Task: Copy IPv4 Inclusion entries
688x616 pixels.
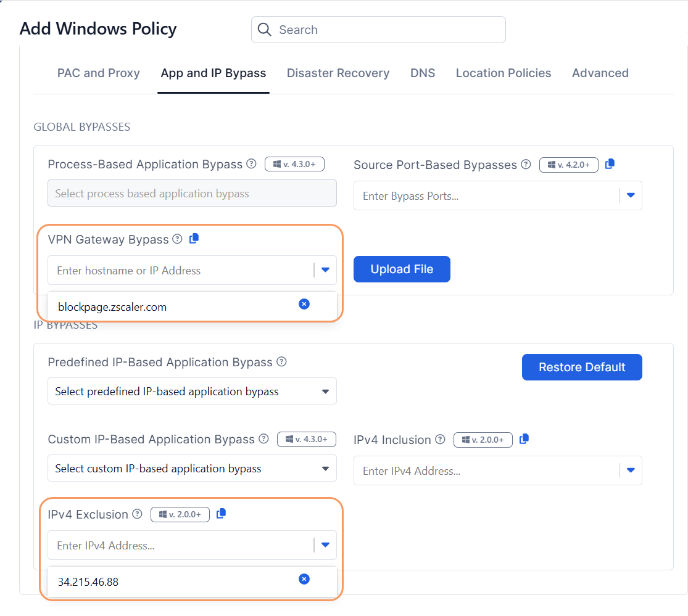Action: click(524, 439)
